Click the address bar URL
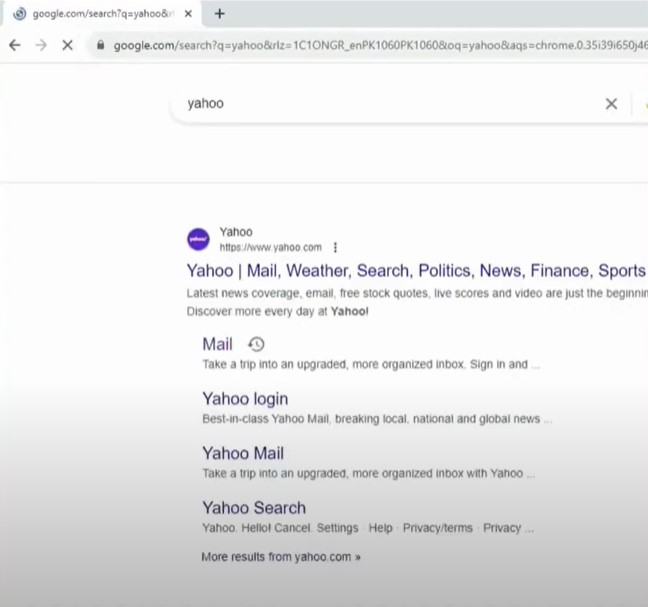Viewport: 648px width, 607px height. pyautogui.click(x=380, y=45)
